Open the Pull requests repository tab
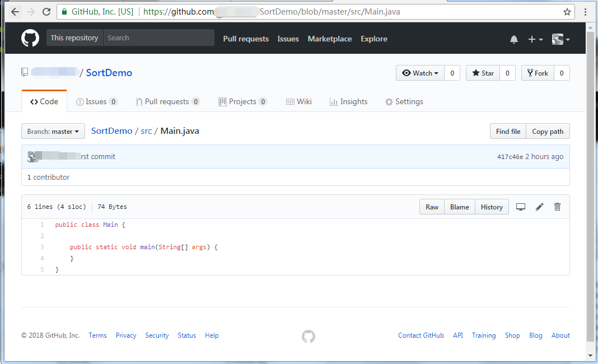The height and width of the screenshot is (364, 598). tap(167, 101)
